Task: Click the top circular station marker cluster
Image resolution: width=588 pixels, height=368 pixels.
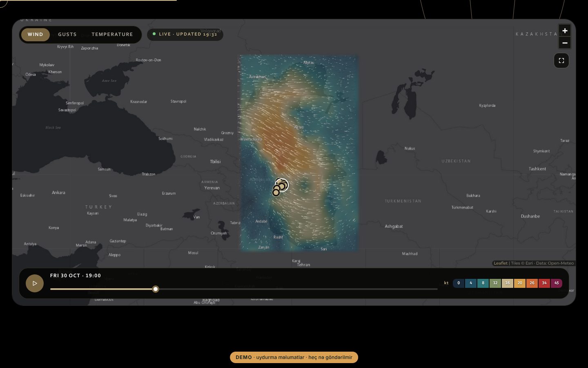Action: click(x=282, y=185)
